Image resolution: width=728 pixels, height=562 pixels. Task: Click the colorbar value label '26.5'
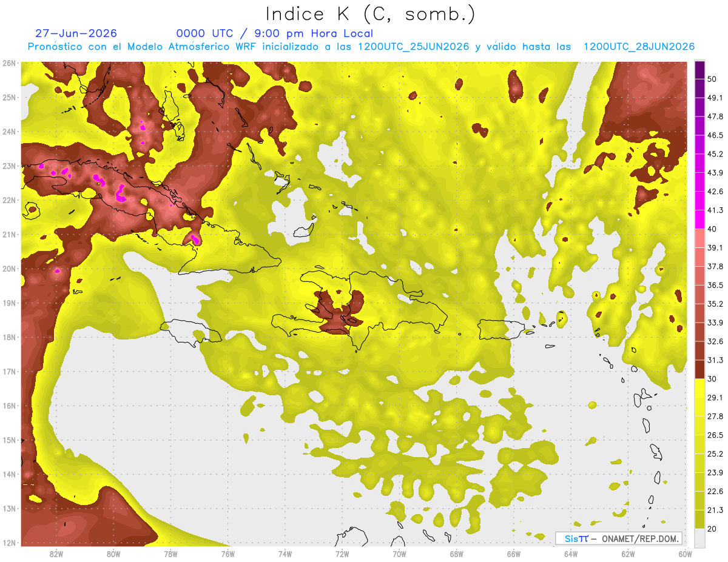point(715,435)
